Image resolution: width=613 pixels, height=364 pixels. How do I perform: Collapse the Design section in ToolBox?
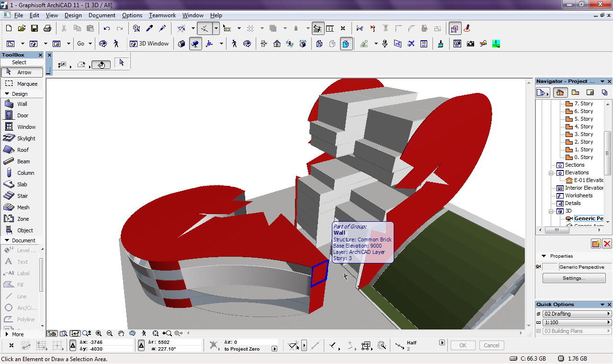[x=7, y=94]
